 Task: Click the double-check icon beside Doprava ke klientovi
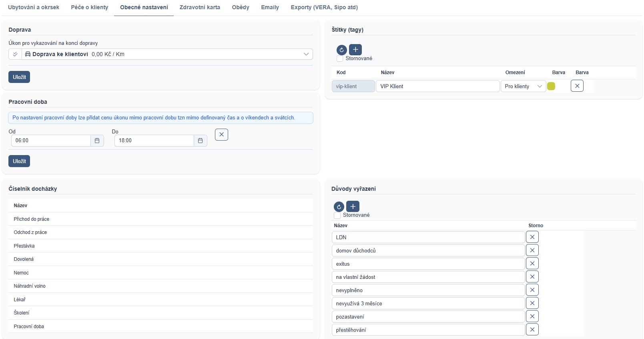pyautogui.click(x=15, y=54)
